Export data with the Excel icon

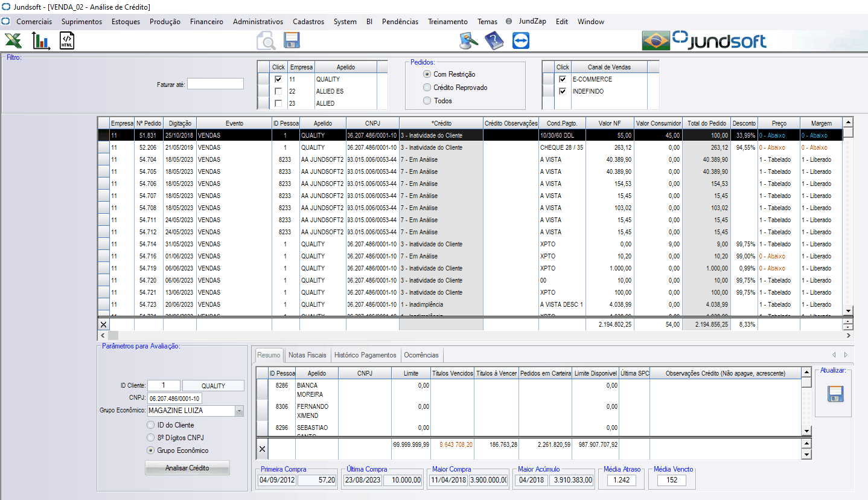point(13,41)
